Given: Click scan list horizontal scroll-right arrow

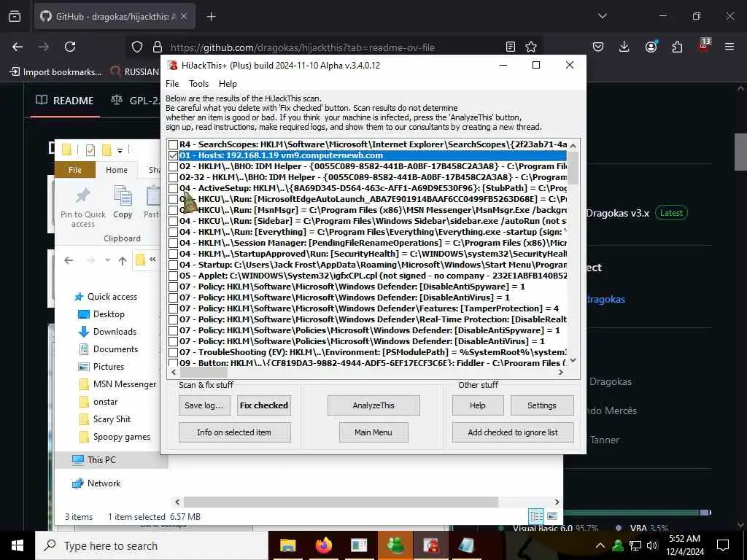Looking at the screenshot, I should click(561, 373).
